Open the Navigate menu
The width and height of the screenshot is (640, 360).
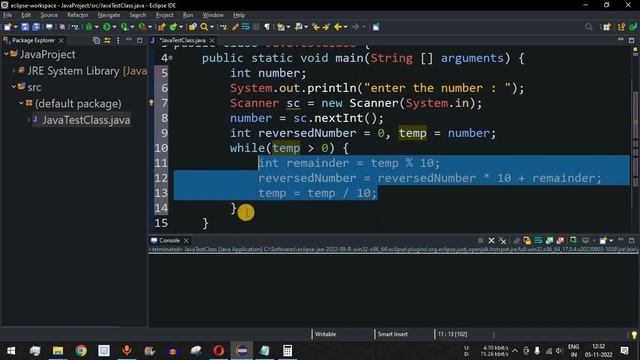pyautogui.click(x=109, y=15)
